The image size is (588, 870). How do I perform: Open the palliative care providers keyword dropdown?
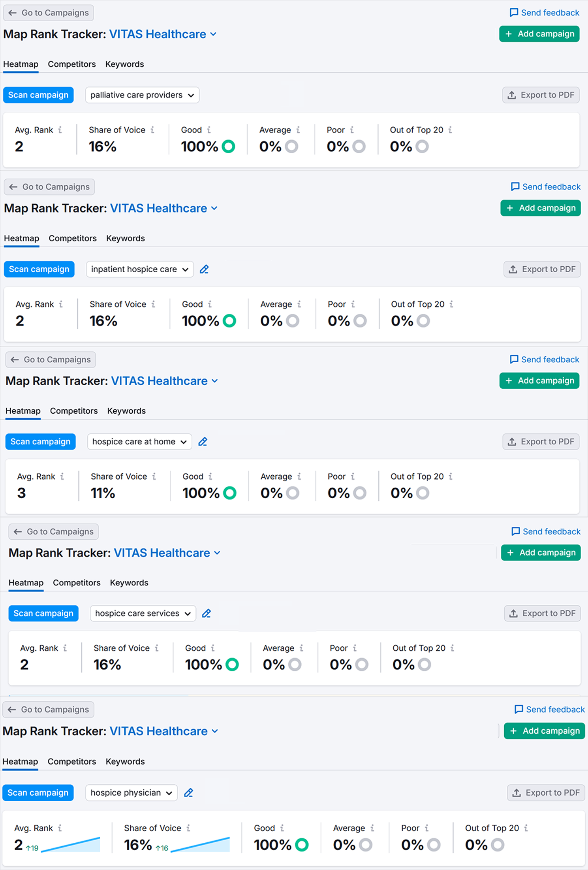point(142,95)
